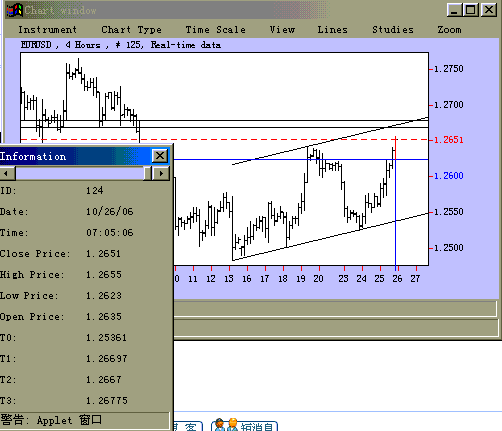The height and width of the screenshot is (431, 502).
Task: Click the red 1.2651 price label
Action: click(x=449, y=140)
